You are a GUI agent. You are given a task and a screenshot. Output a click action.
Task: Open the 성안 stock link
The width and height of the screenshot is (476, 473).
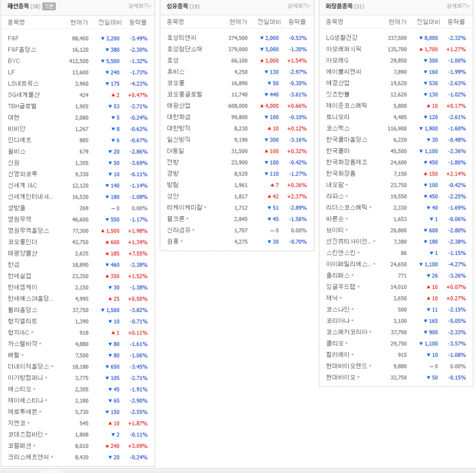click(x=173, y=196)
